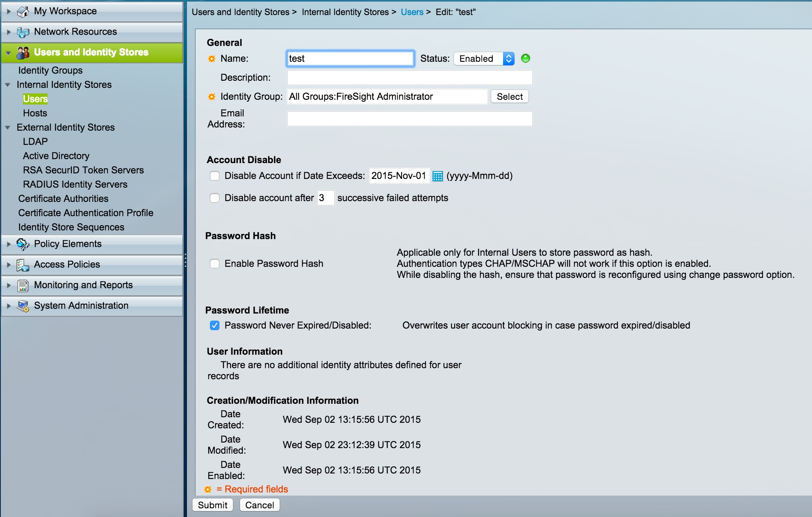This screenshot has width=812, height=517.
Task: Open Identity Store Sequences
Action: tap(71, 227)
